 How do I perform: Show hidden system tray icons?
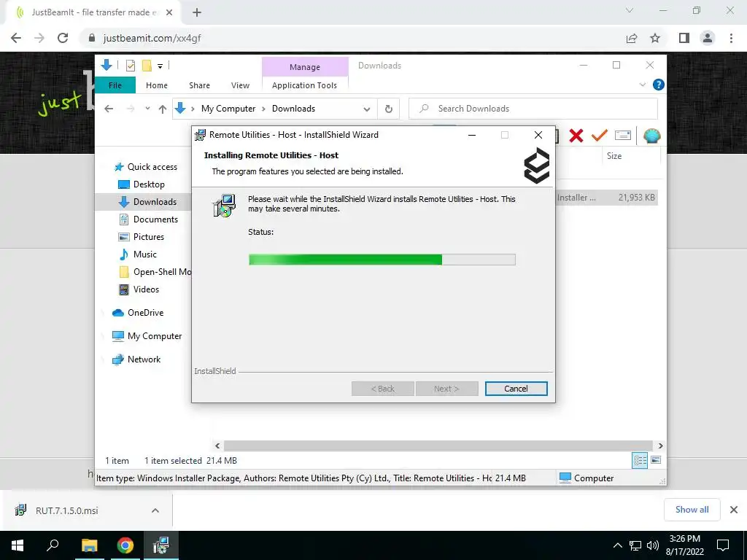(x=617, y=545)
